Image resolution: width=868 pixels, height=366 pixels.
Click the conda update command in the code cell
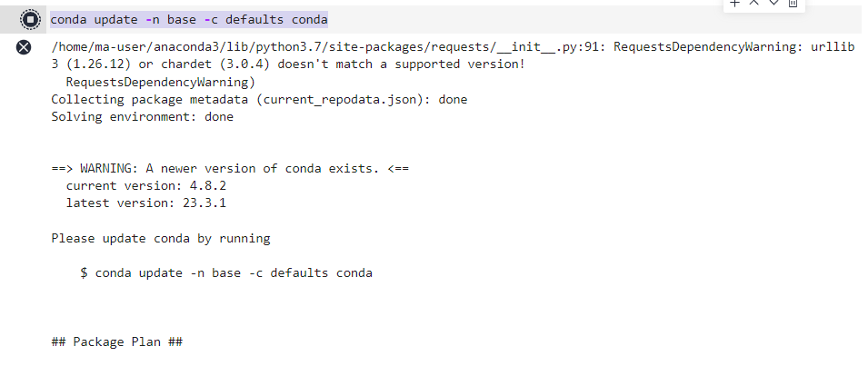pyautogui.click(x=189, y=19)
